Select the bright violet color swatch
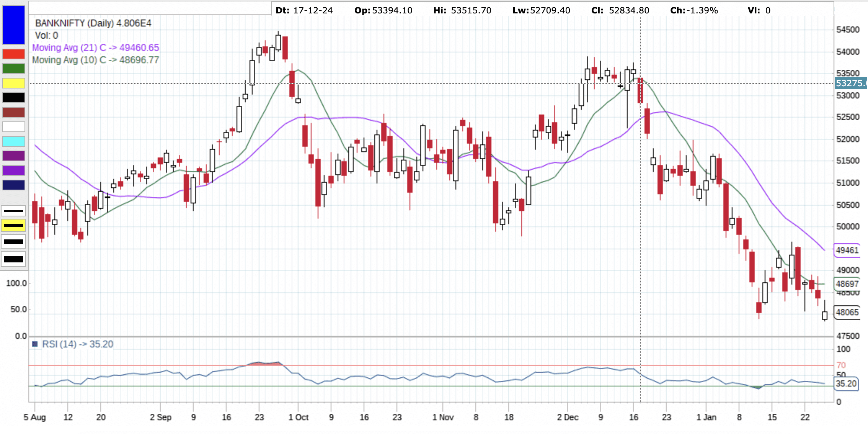The height and width of the screenshot is (434, 868). click(14, 170)
